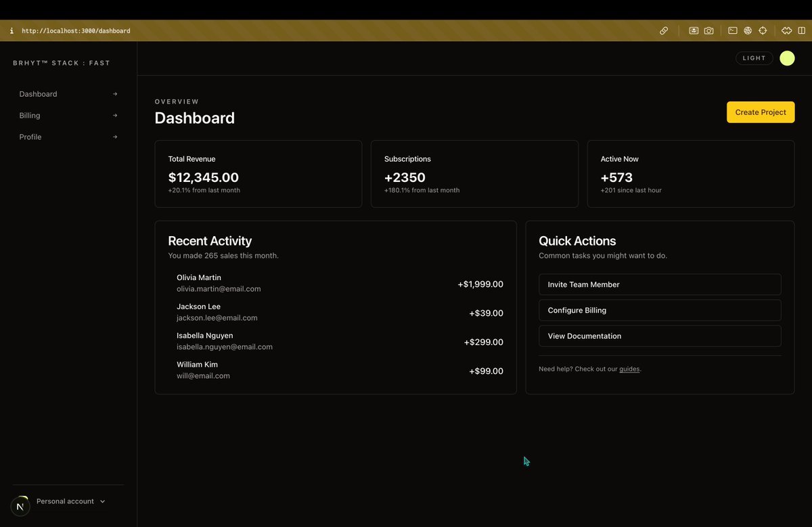Select Isabella Nguyen activity row
Viewport: 812px width, 527px height.
(336, 342)
